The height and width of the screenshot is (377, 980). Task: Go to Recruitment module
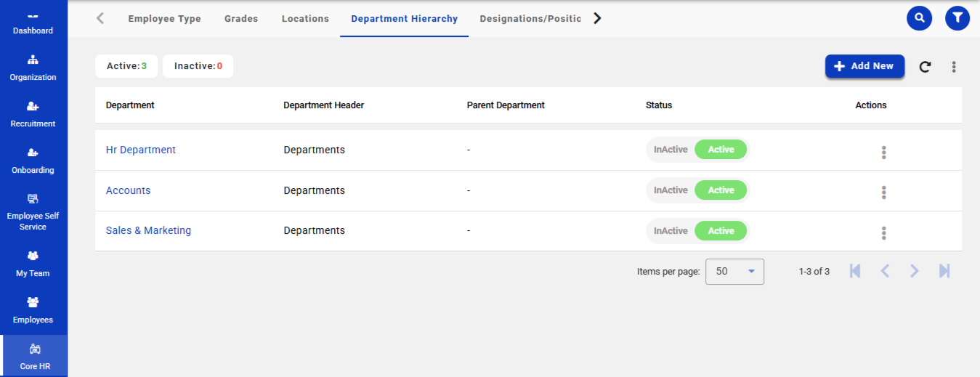[x=33, y=114]
